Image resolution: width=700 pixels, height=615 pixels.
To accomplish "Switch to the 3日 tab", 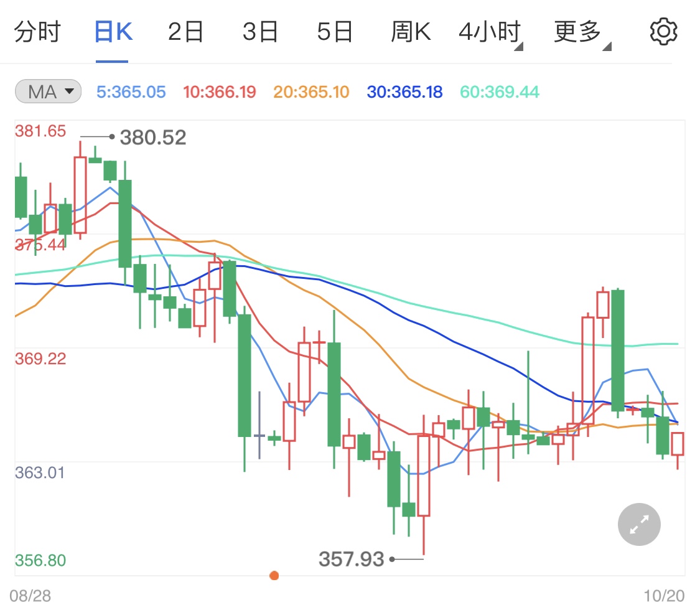I will (260, 32).
